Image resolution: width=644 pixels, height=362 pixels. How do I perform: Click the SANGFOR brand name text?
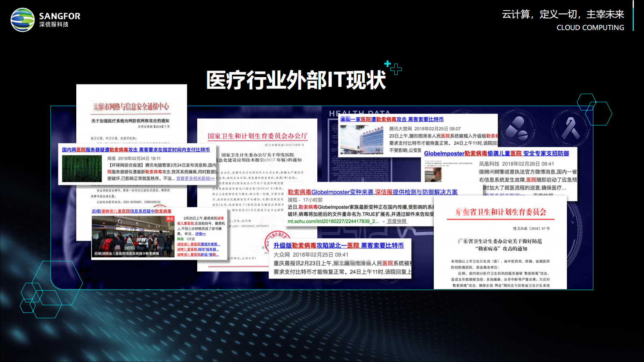click(60, 16)
